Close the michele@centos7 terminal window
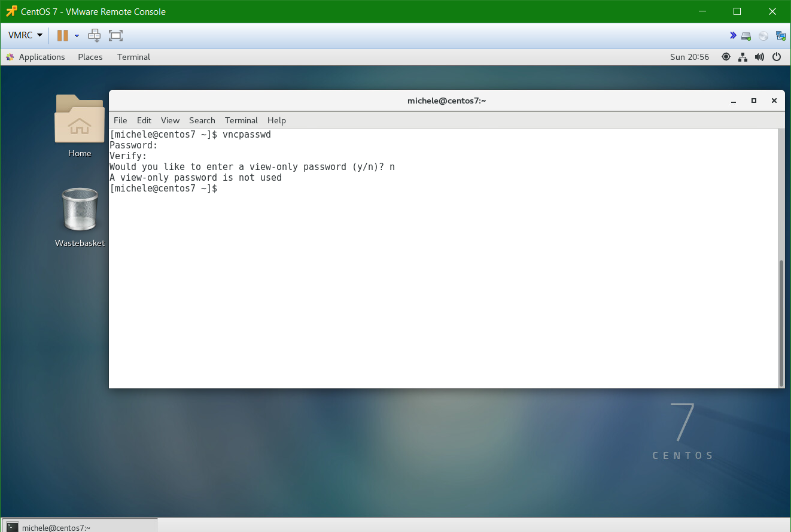Screen dimensions: 791x532 tap(774, 101)
